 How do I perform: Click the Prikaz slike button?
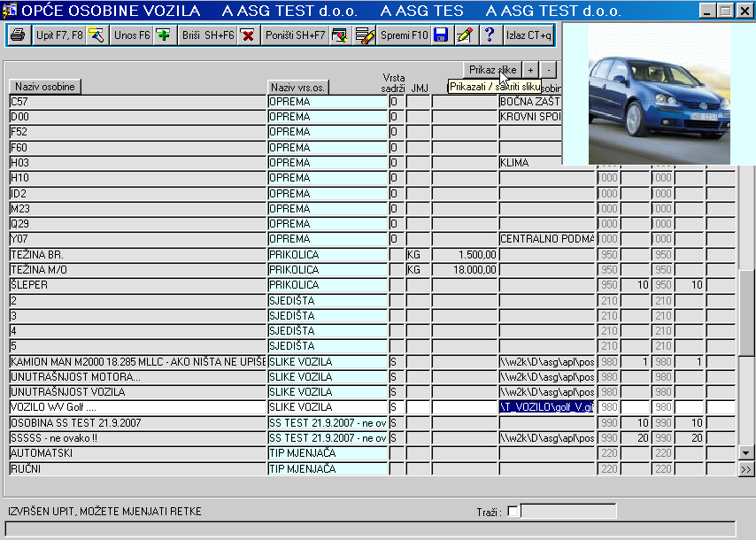(x=492, y=70)
